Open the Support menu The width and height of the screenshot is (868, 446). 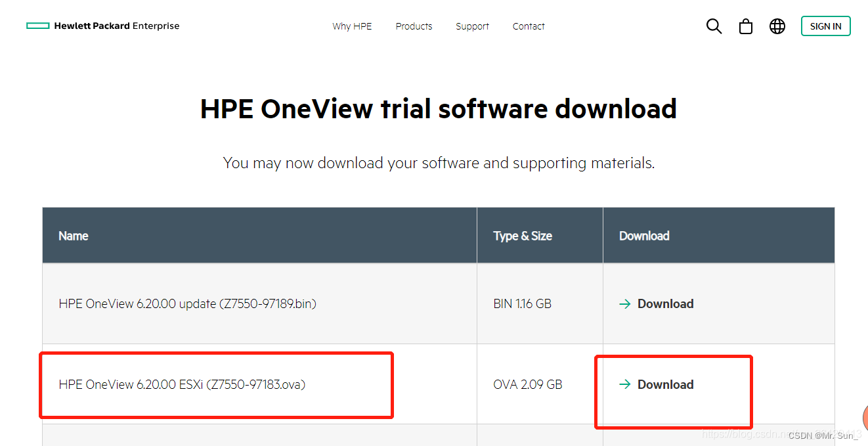[472, 26]
